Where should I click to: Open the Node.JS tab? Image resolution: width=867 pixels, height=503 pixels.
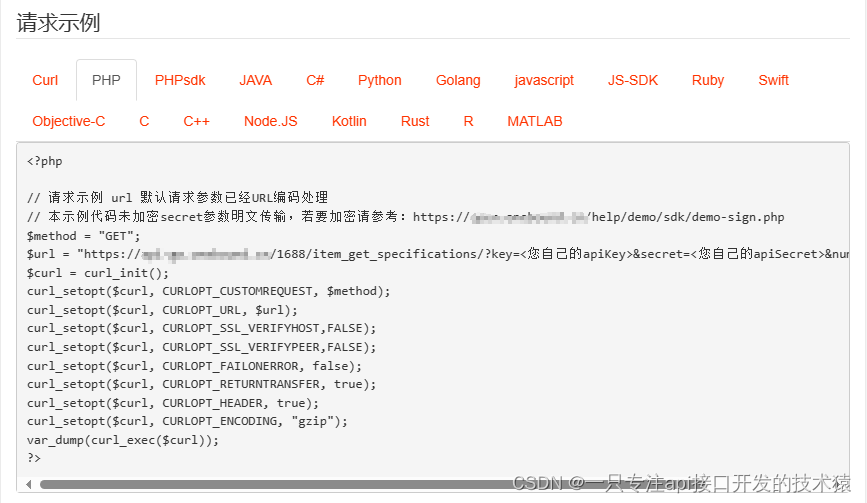[270, 122]
